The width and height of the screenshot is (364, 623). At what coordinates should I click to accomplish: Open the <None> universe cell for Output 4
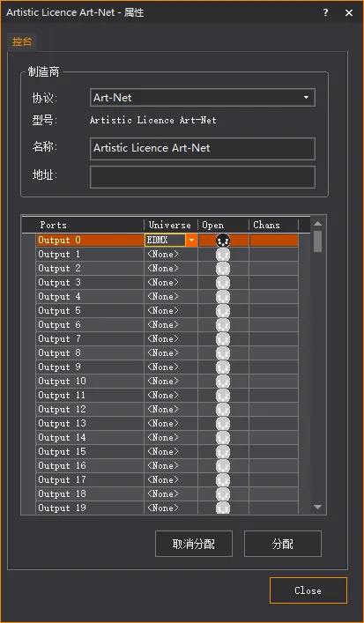pyautogui.click(x=171, y=297)
